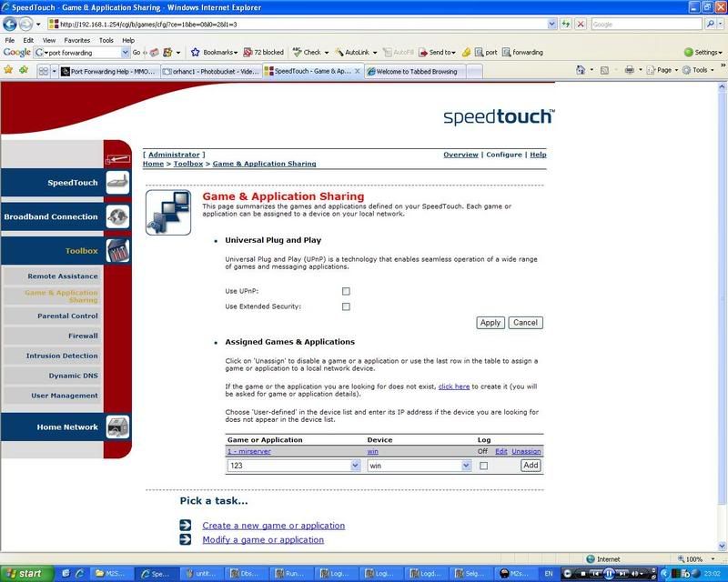The height and width of the screenshot is (582, 728).
Task: Switch to the Port Forwarding Help tab
Action: 113,71
